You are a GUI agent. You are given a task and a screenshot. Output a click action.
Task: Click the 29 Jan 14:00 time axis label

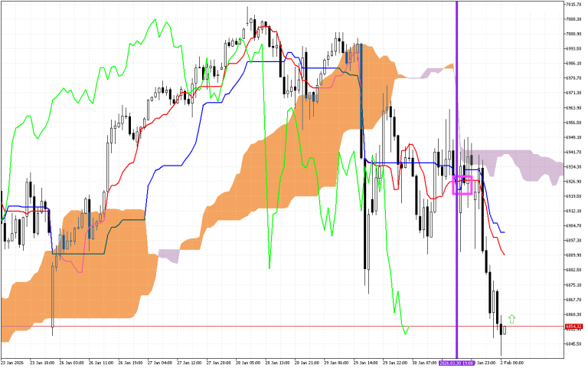pyautogui.click(x=365, y=363)
